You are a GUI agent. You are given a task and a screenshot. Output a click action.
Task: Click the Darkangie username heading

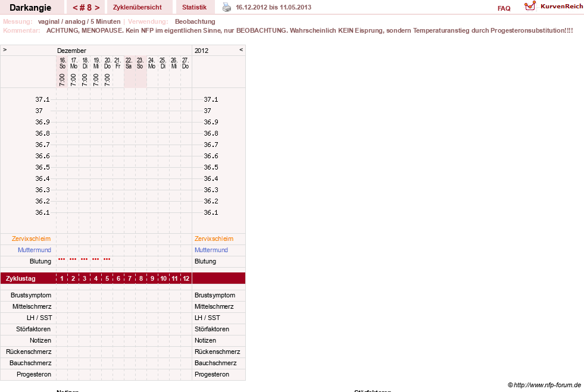pyautogui.click(x=30, y=8)
